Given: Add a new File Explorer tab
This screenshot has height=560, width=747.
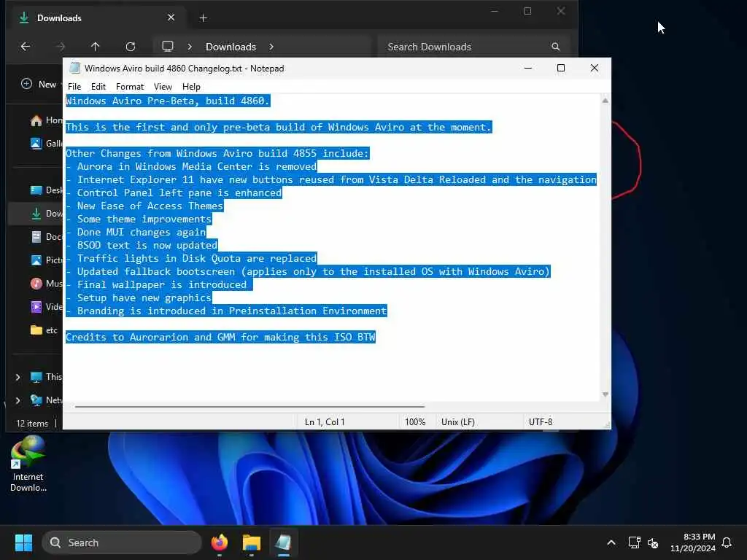Looking at the screenshot, I should point(203,18).
